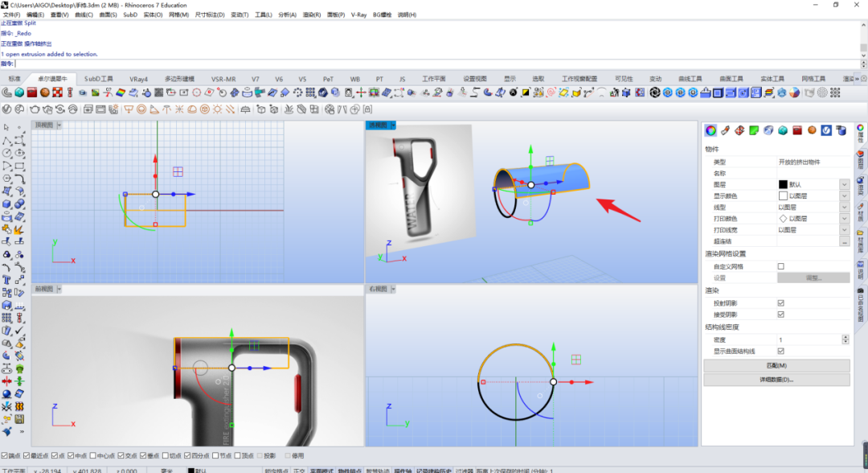
Task: Click the black-yellow square icon
Action: tap(526, 93)
